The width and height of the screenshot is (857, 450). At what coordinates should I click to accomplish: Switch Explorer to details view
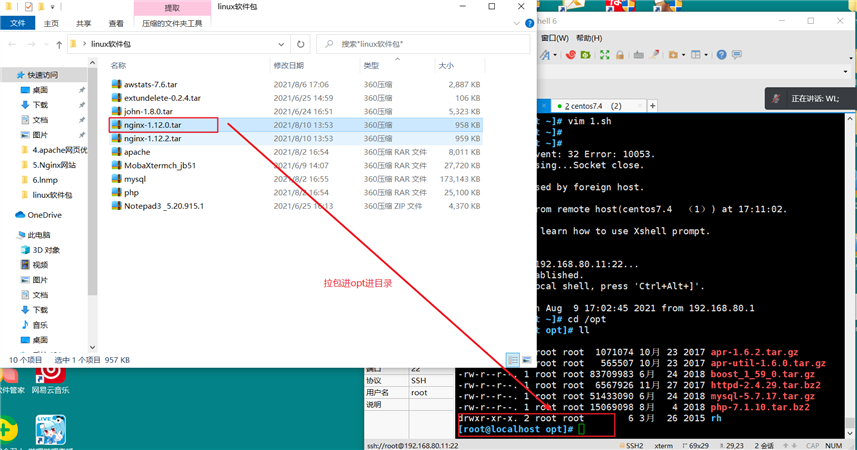tap(512, 359)
